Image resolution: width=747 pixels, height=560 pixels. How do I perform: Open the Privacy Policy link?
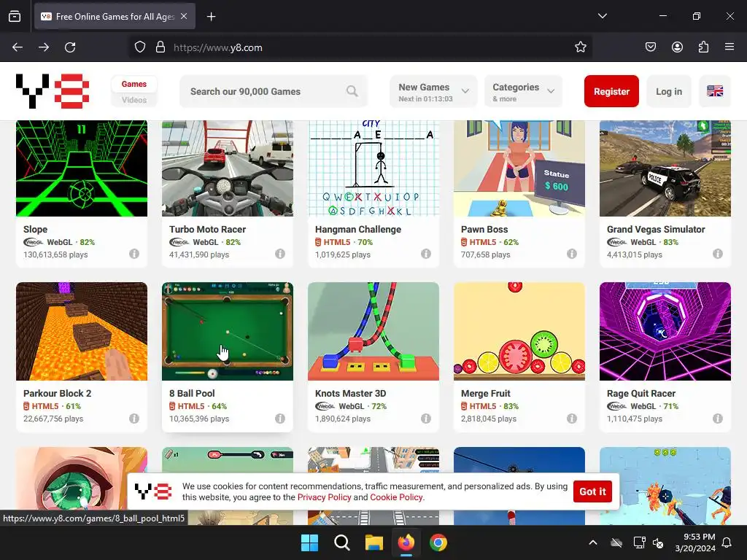[325, 497]
